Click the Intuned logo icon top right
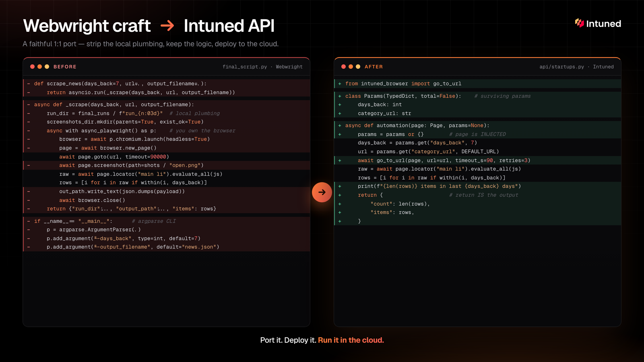644x362 pixels. pos(579,23)
